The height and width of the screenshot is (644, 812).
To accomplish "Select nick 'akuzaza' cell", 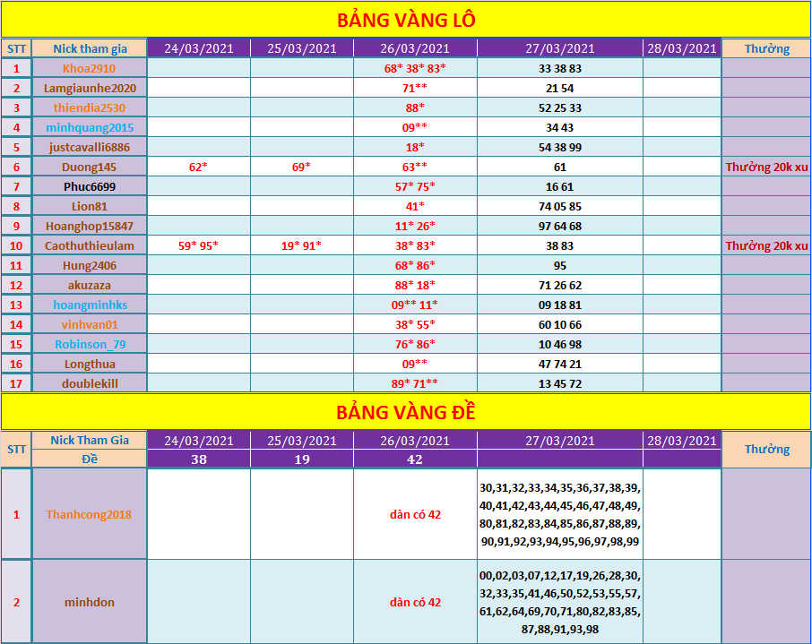I will (90, 285).
